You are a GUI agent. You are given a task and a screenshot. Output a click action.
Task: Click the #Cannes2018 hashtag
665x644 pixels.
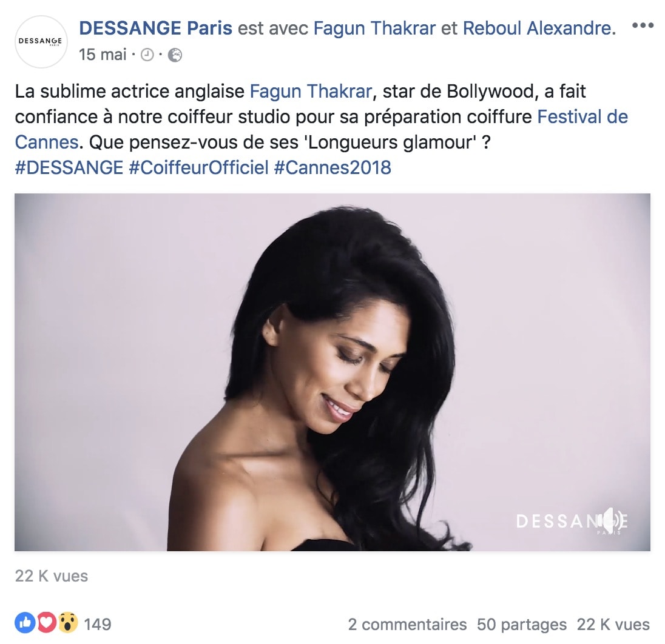(332, 167)
